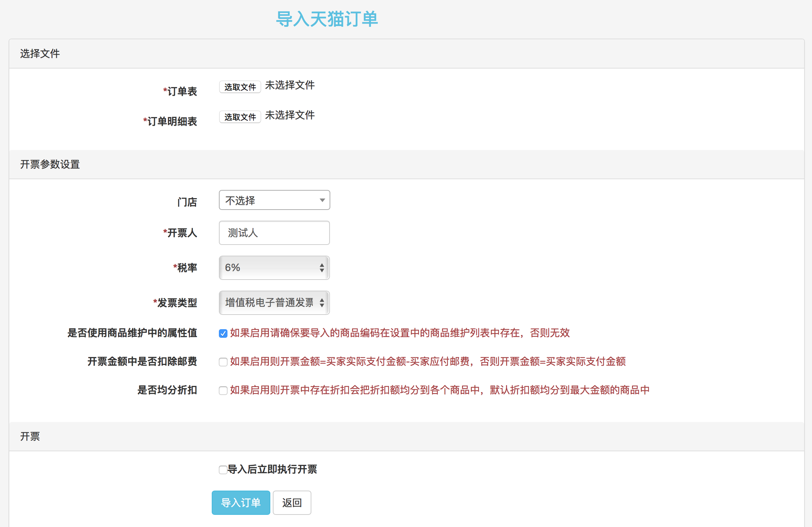Click red hint about 商品编码 在商品维护列表

point(400,333)
